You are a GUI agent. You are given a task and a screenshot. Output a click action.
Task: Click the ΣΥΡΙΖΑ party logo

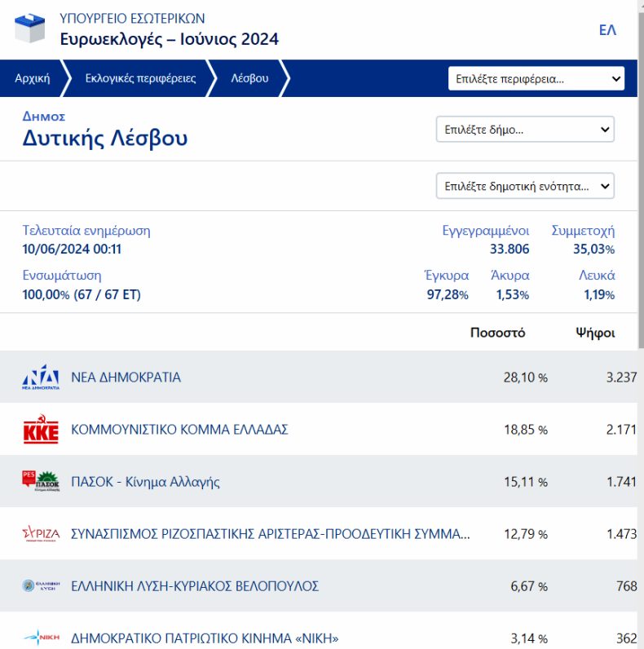pos(41,533)
